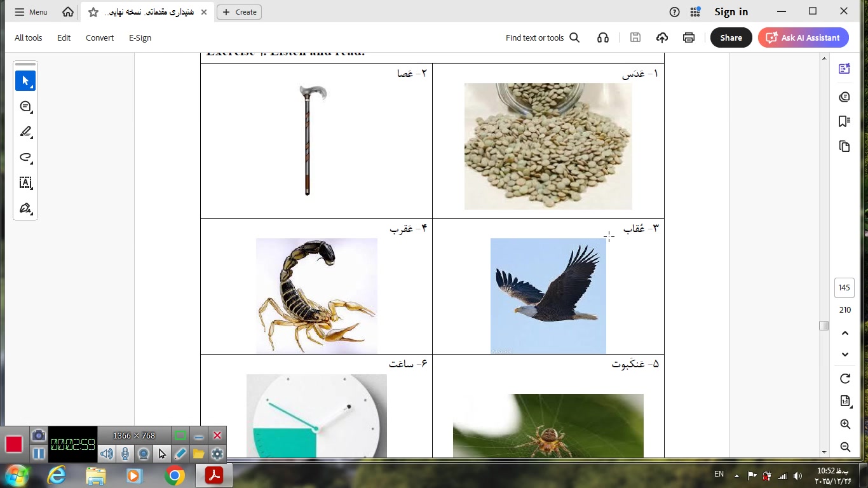Open the fill and sign pen tool

(25, 208)
